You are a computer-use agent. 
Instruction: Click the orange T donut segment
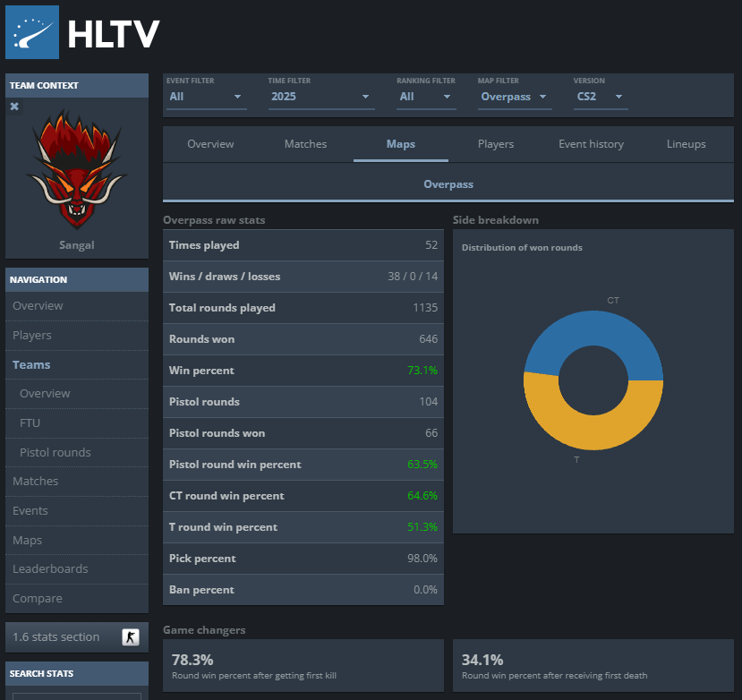pyautogui.click(x=593, y=433)
